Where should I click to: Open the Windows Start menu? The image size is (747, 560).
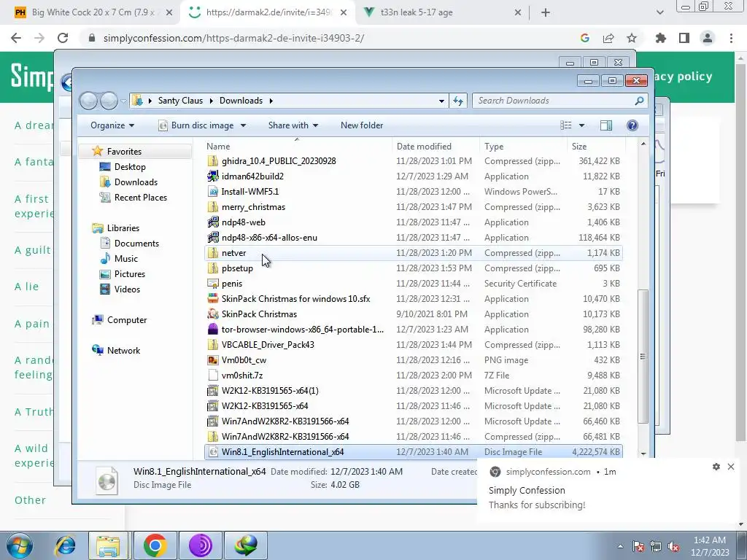(x=19, y=545)
